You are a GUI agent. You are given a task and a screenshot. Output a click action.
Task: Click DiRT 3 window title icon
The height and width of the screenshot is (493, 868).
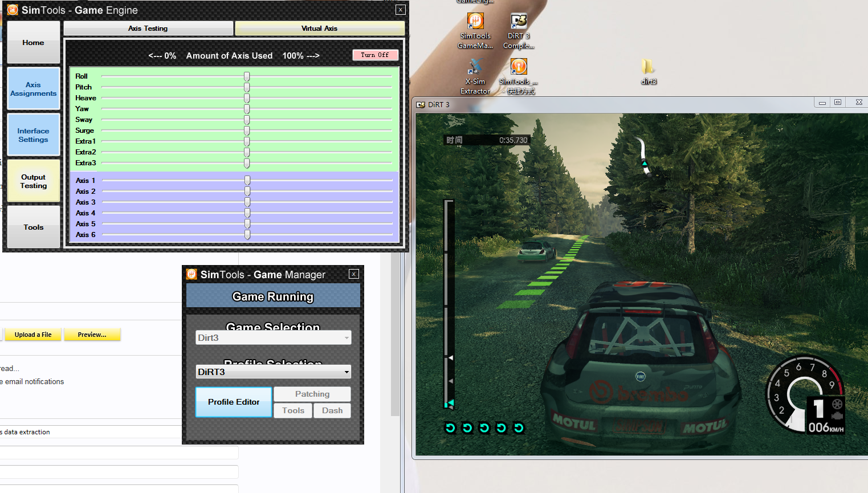pyautogui.click(x=421, y=104)
